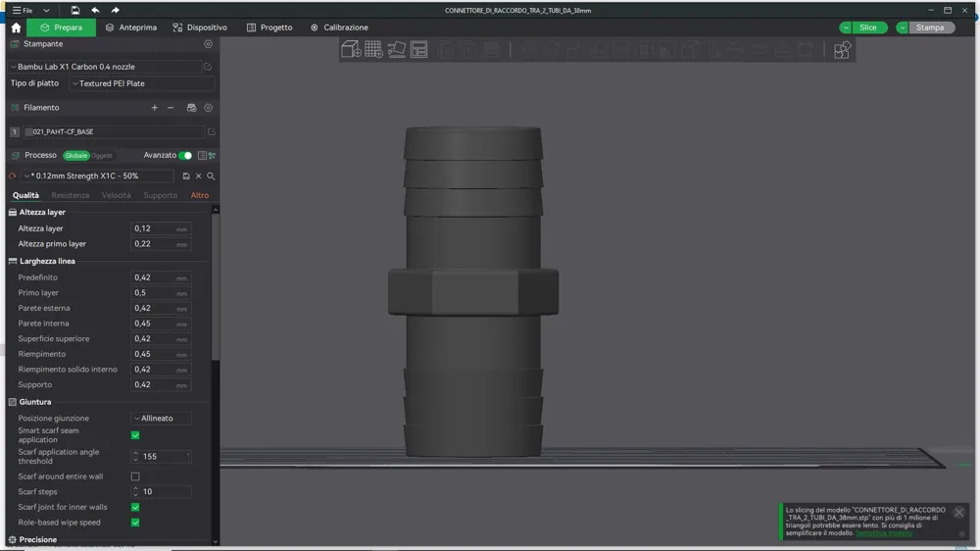
Task: Click the Prepara button
Action: [x=61, y=27]
